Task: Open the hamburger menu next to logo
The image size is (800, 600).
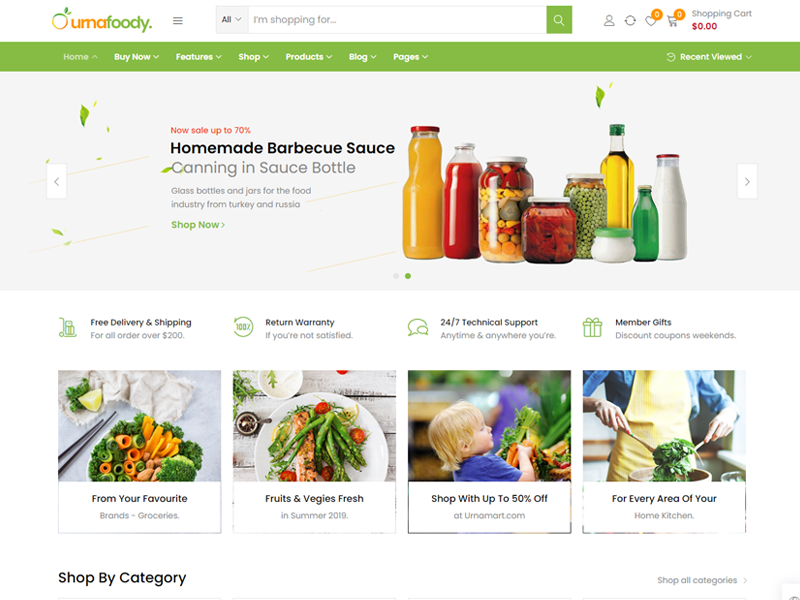Action: [178, 20]
